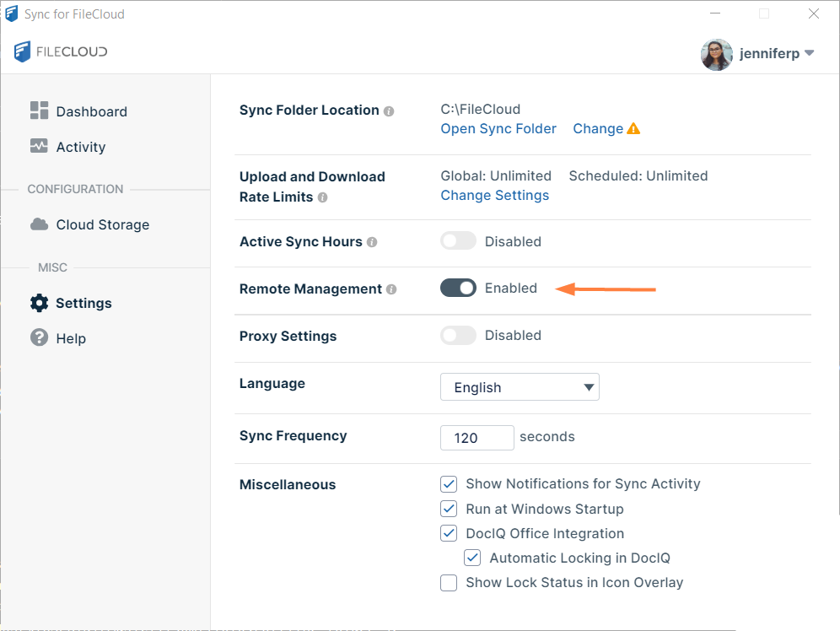Check Show Lock Status in Icon Overlay
840x631 pixels.
pos(449,583)
